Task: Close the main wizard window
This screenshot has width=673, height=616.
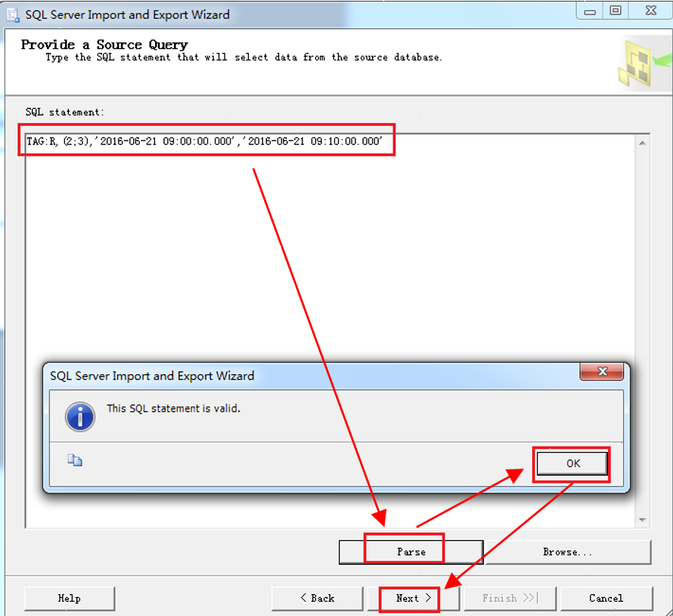Action: tap(650, 11)
